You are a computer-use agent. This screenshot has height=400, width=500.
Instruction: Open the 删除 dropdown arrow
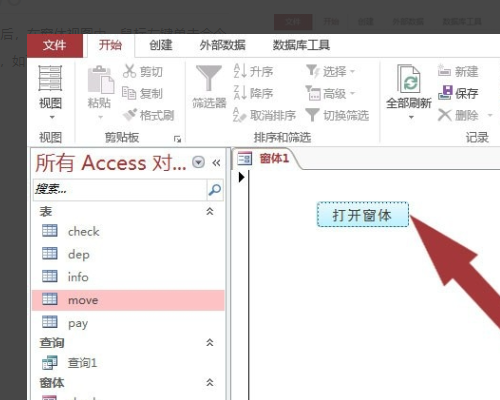490,115
